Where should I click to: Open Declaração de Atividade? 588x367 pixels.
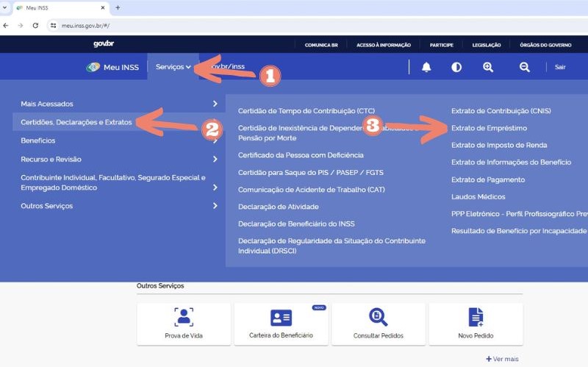coord(279,207)
